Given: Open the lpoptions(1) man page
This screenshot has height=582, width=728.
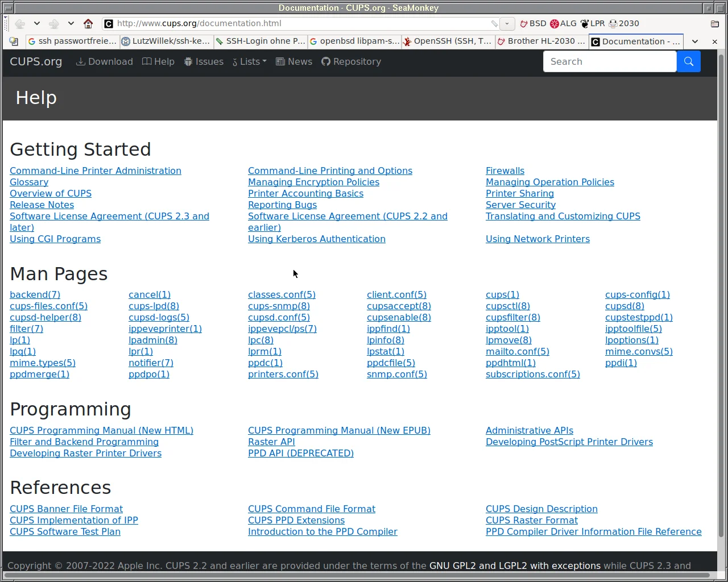Looking at the screenshot, I should [632, 340].
